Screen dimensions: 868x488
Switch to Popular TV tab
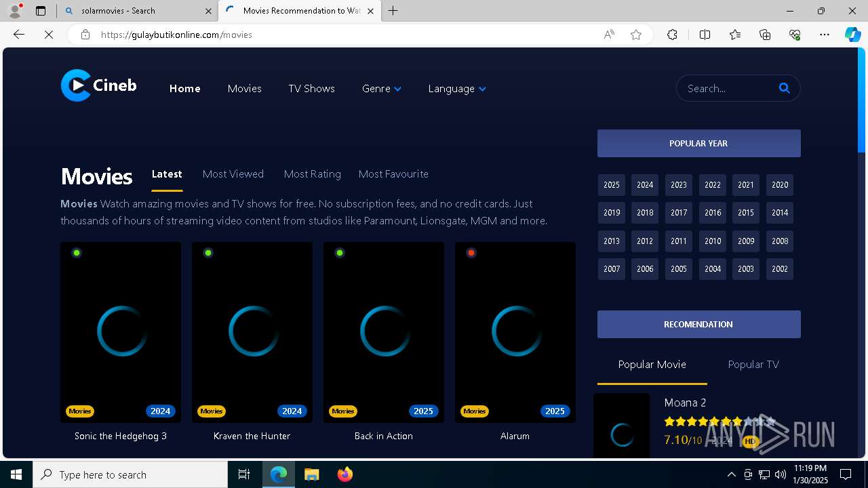pyautogui.click(x=753, y=365)
